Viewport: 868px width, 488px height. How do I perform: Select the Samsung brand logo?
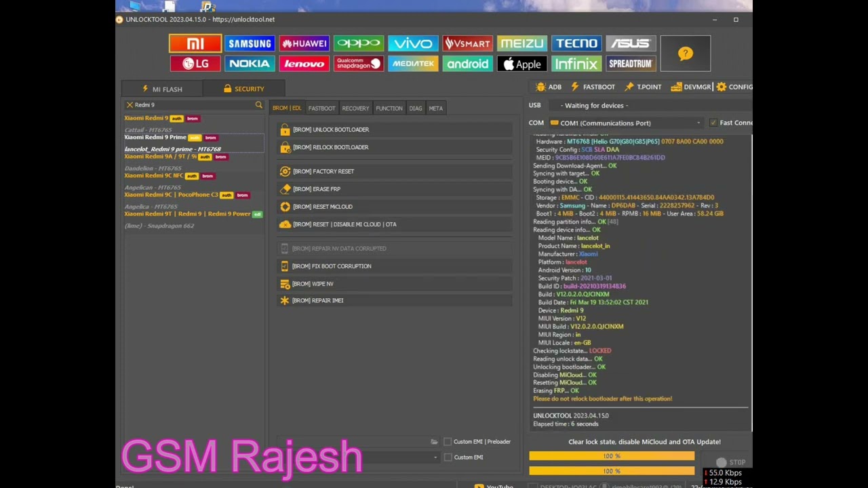click(250, 43)
